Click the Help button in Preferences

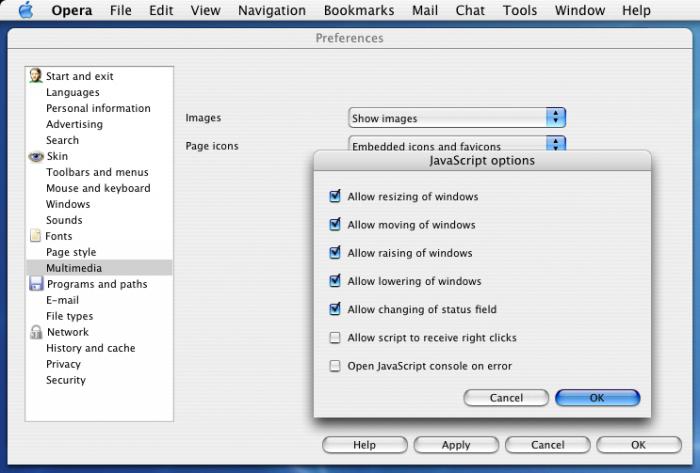coord(364,445)
